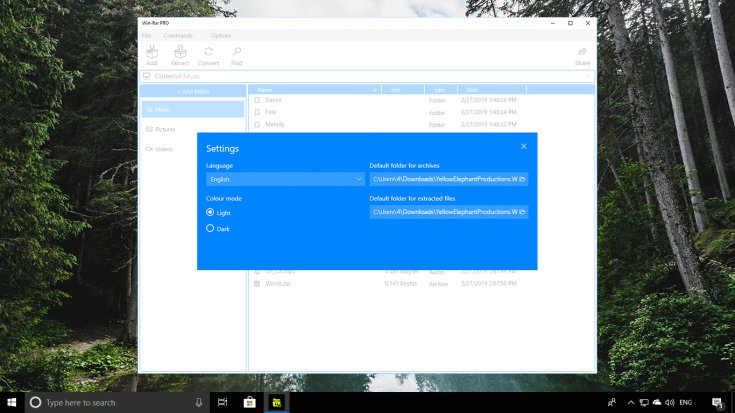Image resolution: width=735 pixels, height=413 pixels.
Task: Click the Convert toolbar icon
Action: [x=208, y=53]
